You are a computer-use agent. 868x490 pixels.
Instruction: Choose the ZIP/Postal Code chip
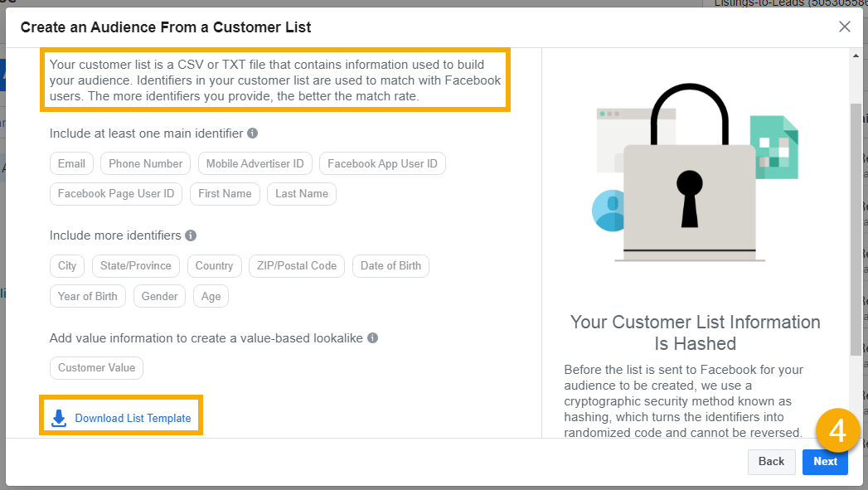click(297, 266)
